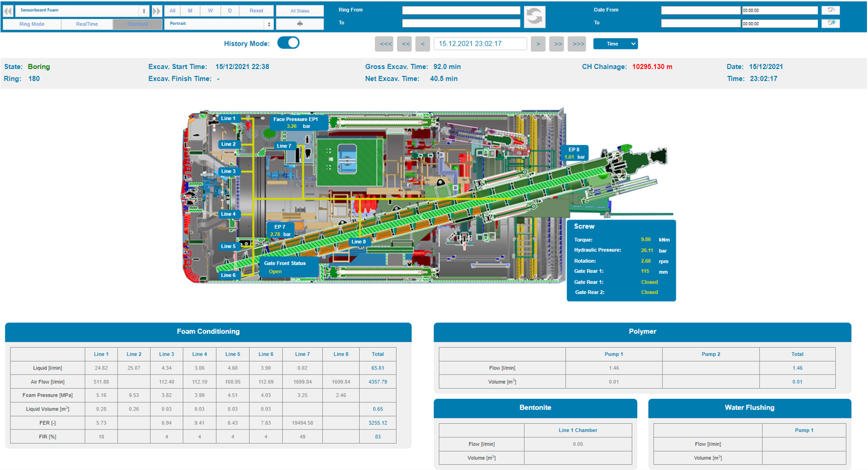Screen dimensions: 868x470
Task: Switch to RealTime mode
Action: pos(87,24)
